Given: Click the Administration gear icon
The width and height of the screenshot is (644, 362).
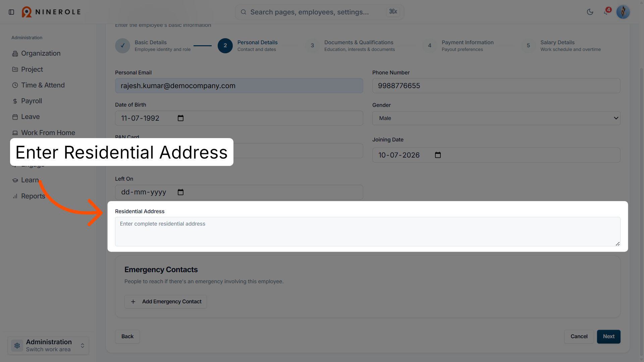Looking at the screenshot, I should [17, 346].
